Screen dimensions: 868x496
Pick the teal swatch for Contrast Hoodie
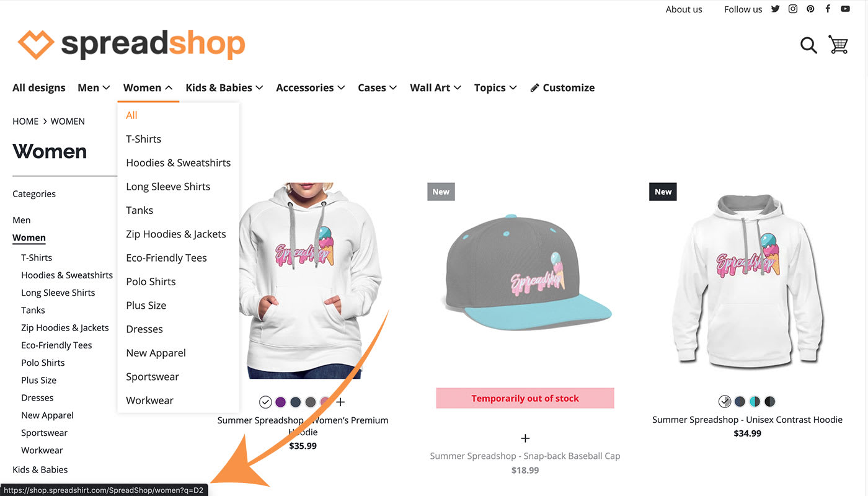[x=755, y=401]
